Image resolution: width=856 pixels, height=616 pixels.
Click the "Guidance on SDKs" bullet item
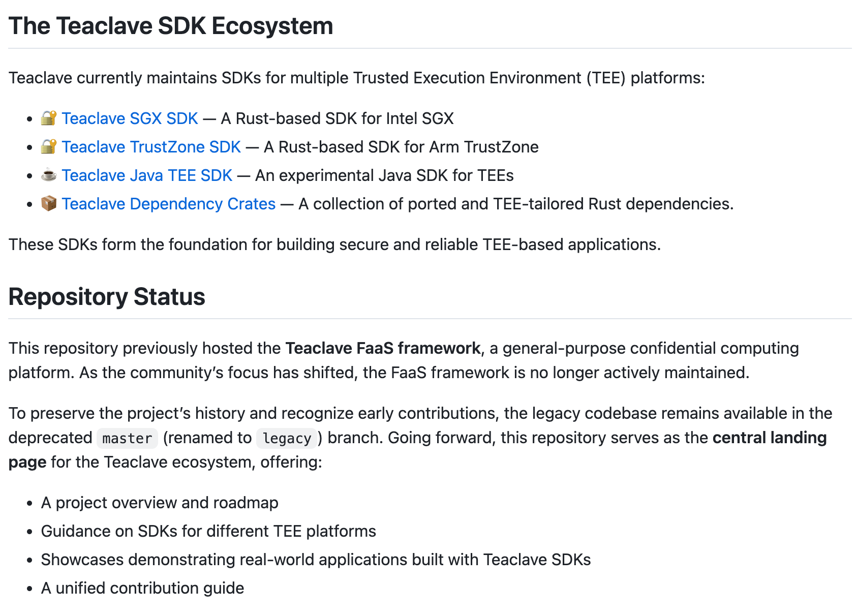pos(208,531)
